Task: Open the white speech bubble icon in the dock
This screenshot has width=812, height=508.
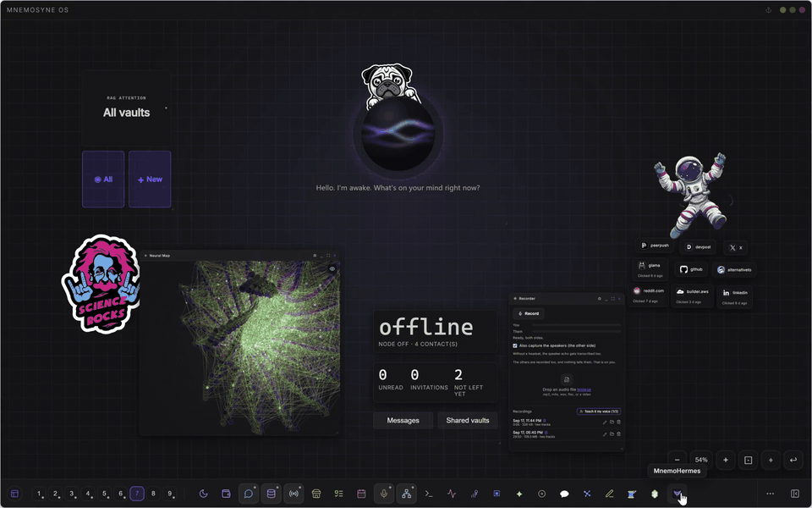Action: coord(564,494)
